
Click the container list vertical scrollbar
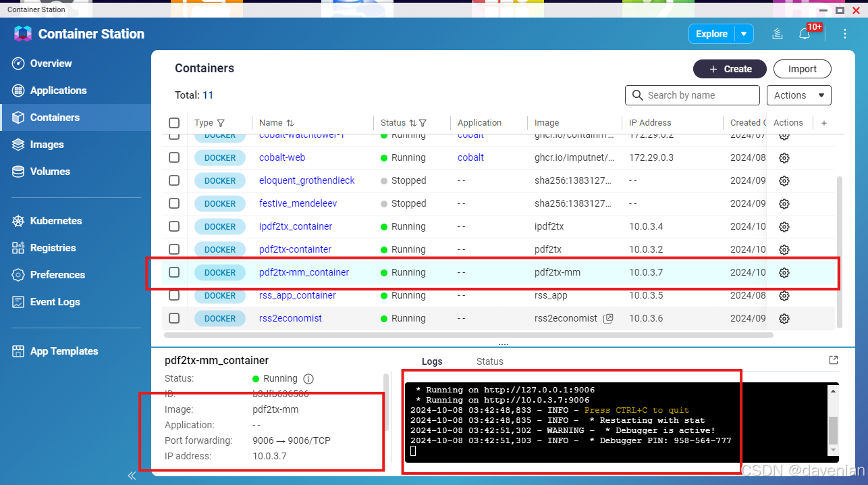(x=840, y=252)
